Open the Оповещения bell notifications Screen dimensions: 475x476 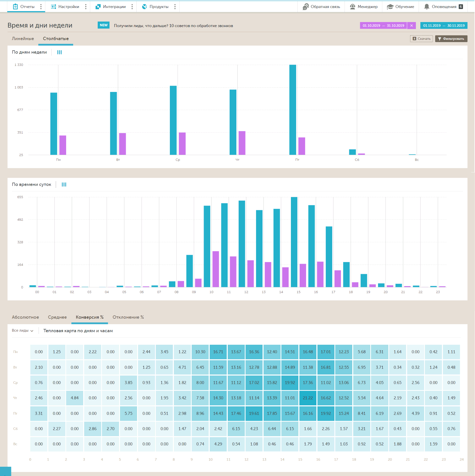427,7
